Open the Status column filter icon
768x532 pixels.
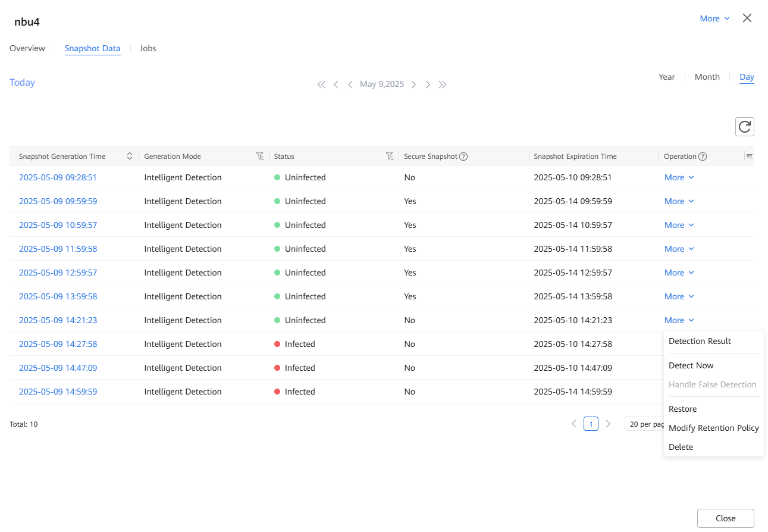pyautogui.click(x=390, y=156)
